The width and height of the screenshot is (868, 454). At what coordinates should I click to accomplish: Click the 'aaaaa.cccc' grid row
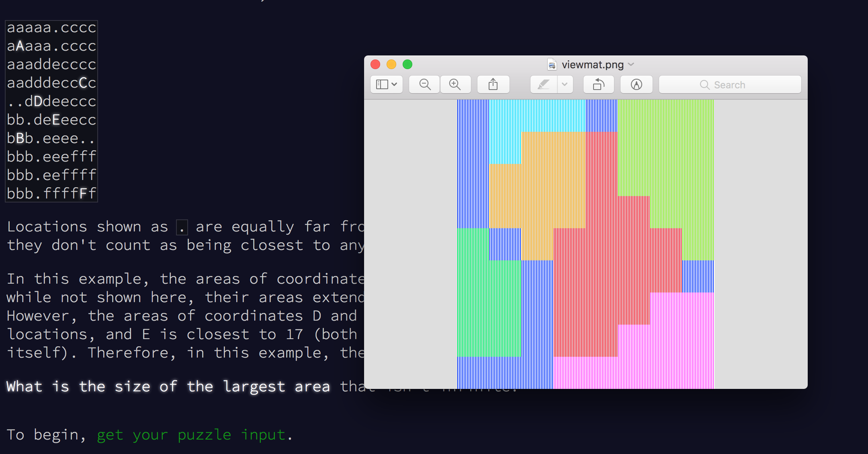51,28
